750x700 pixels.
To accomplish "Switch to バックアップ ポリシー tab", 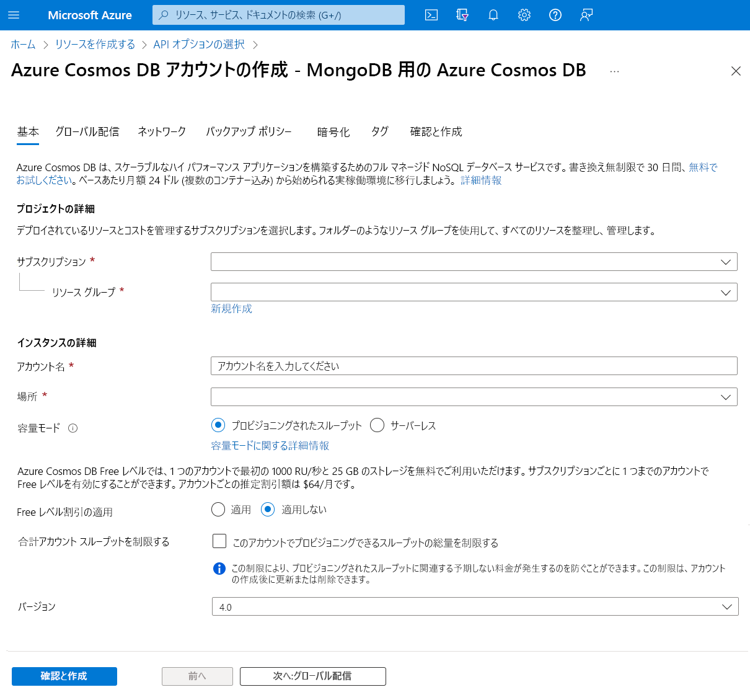I will coord(249,131).
